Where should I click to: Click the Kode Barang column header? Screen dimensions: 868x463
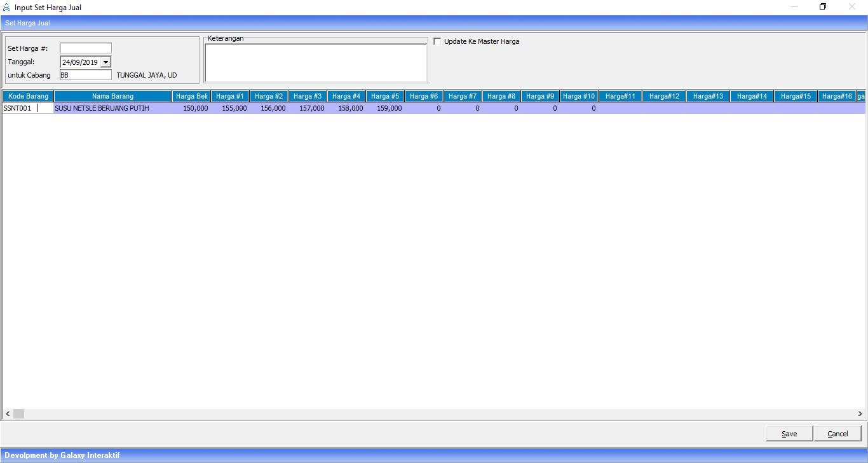coord(28,96)
